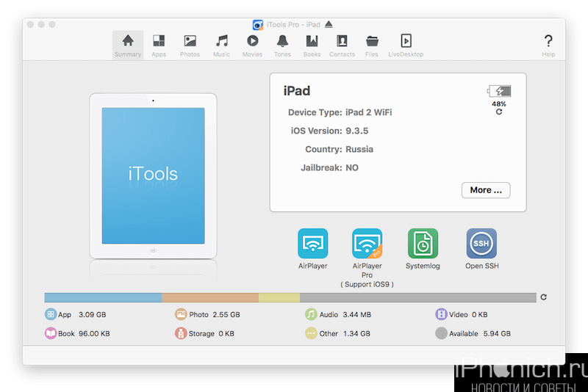Image resolution: width=588 pixels, height=392 pixels.
Task: Click gray Available segment of storage bar
Action: 418,297
